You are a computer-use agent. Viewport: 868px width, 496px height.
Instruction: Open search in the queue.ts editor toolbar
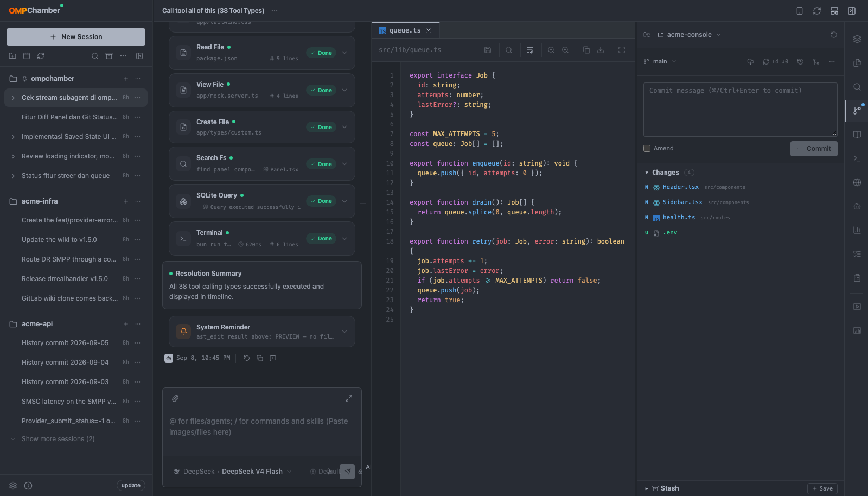(509, 50)
